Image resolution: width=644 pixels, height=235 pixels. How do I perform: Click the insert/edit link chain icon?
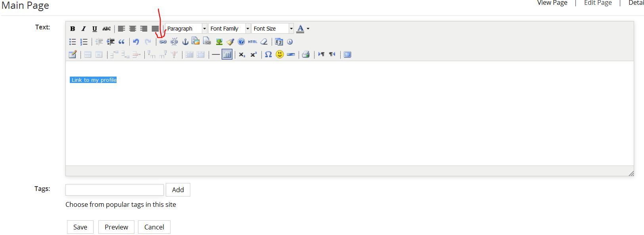tap(163, 42)
